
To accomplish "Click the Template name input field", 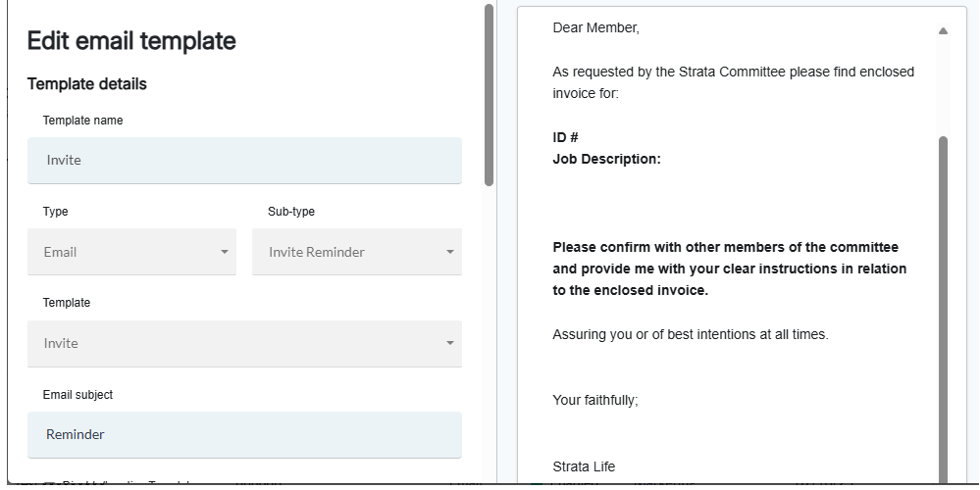I will 243,160.
